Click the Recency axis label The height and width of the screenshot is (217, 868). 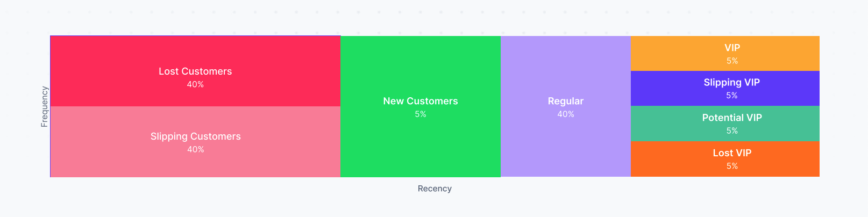435,189
